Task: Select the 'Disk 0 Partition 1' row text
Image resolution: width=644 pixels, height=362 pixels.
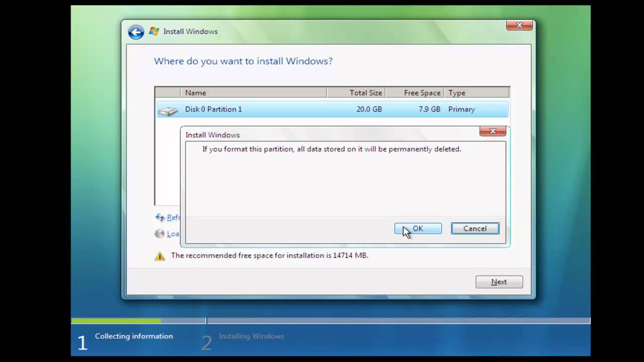Action: click(x=213, y=109)
